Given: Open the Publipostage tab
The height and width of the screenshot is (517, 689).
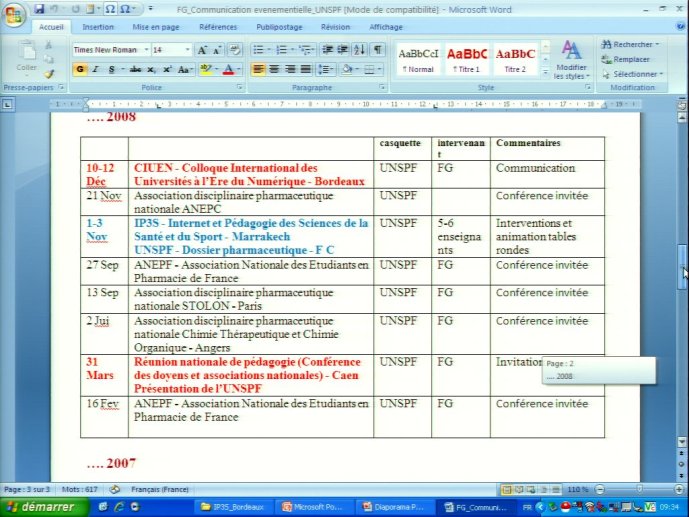Looking at the screenshot, I should click(279, 27).
